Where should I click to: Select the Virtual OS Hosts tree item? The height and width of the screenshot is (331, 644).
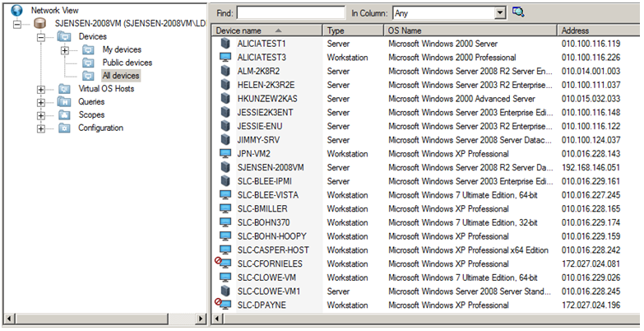[x=106, y=89]
